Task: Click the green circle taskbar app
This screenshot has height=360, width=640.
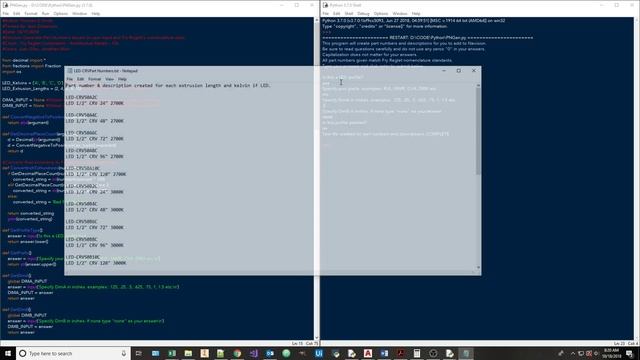Action: pyautogui.click(x=286, y=353)
